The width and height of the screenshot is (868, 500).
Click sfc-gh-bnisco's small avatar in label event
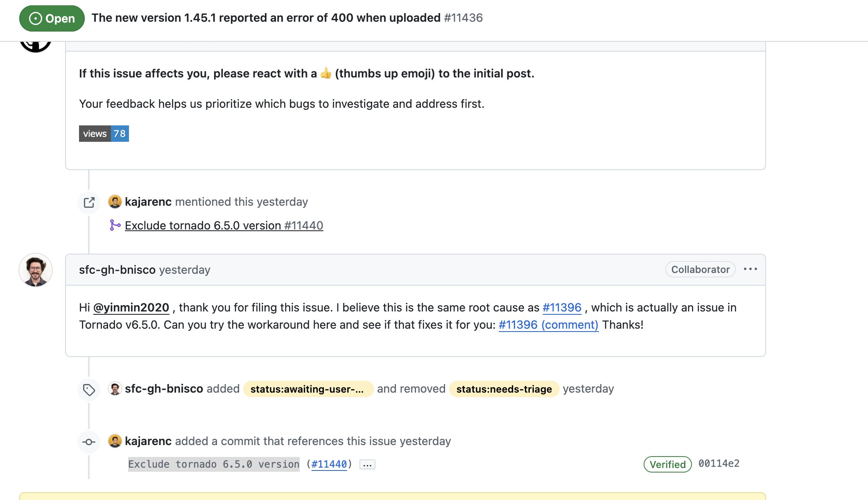(x=115, y=388)
